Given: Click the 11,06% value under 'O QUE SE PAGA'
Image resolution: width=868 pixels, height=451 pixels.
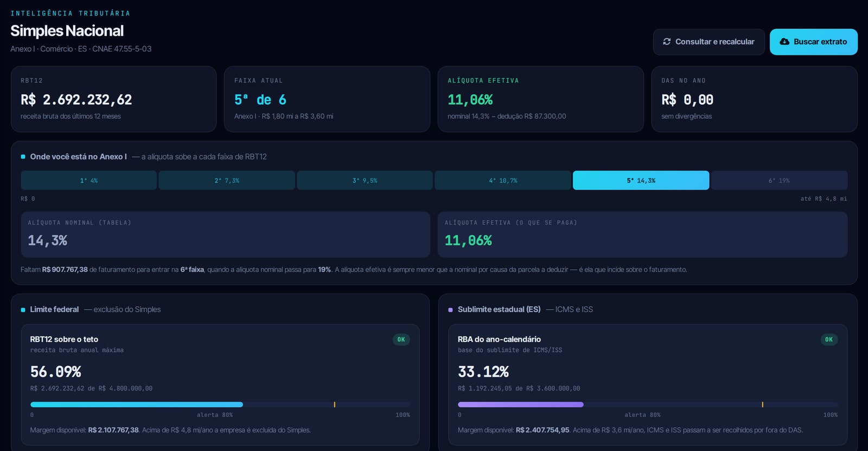Looking at the screenshot, I should (x=468, y=240).
